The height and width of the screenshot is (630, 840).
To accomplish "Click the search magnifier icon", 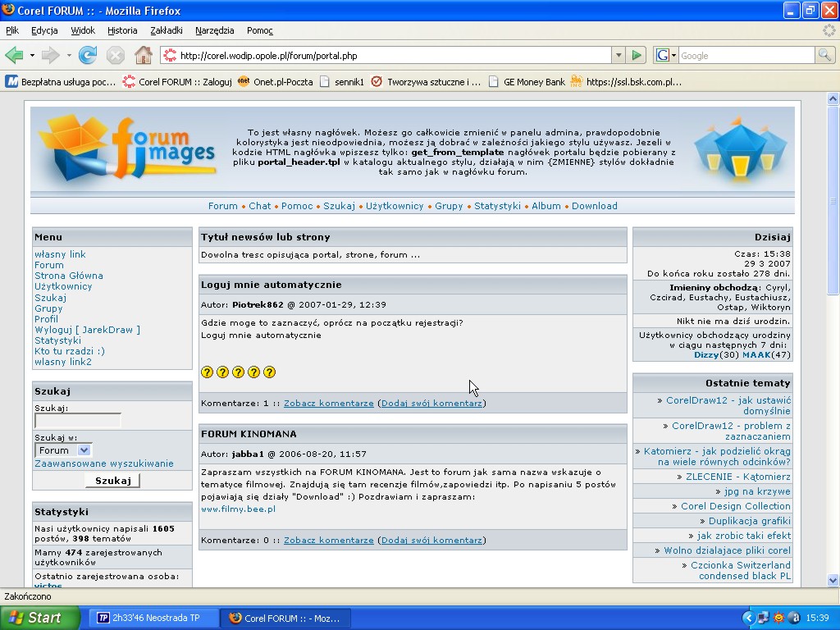I will pos(824,55).
